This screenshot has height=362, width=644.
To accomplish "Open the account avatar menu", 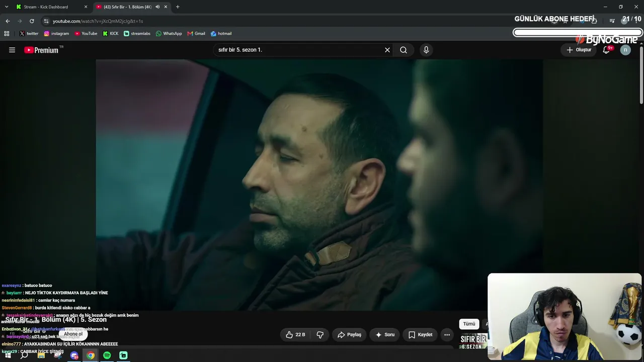I will pos(625,50).
